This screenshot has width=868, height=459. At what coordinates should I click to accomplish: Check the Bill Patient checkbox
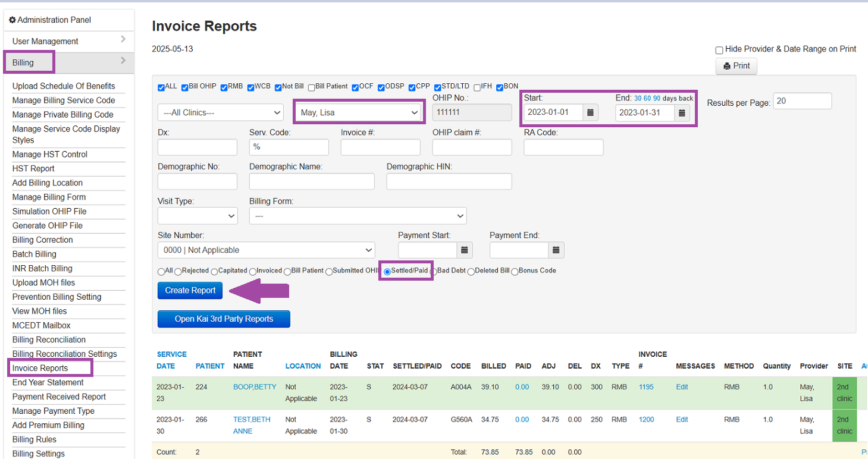coord(313,87)
